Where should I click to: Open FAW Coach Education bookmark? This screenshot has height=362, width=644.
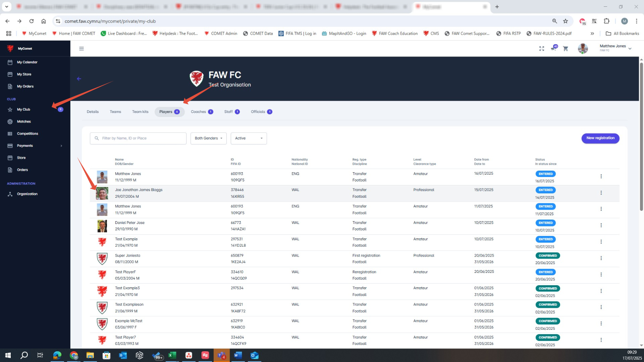point(395,33)
